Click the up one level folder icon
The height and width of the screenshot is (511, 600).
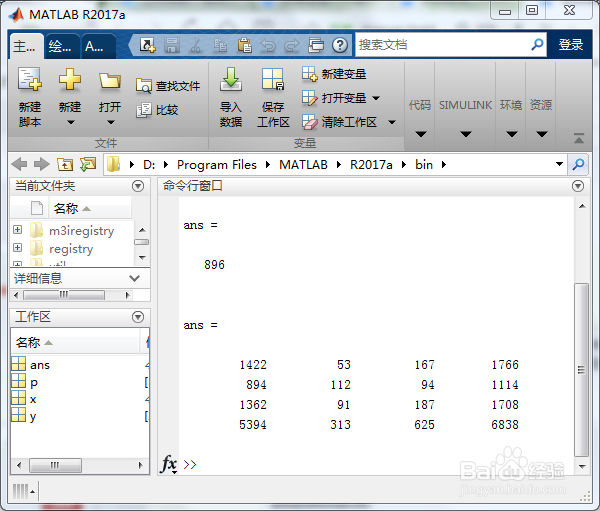65,165
